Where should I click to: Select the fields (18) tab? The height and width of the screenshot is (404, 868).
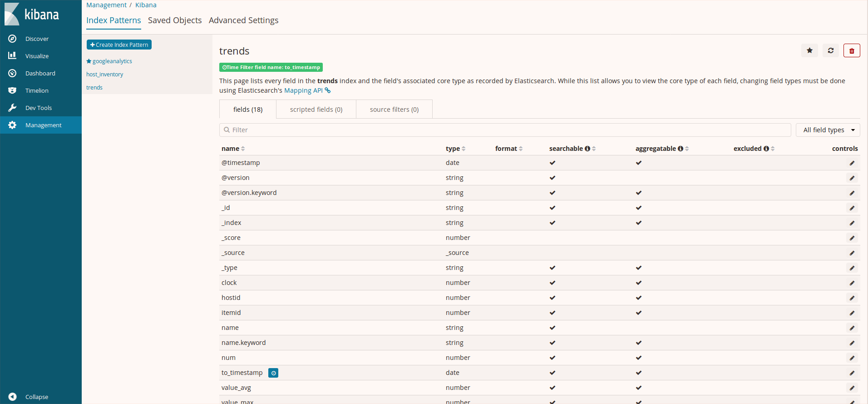[x=248, y=110]
